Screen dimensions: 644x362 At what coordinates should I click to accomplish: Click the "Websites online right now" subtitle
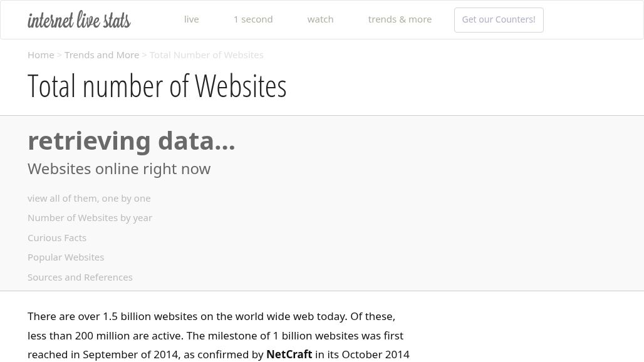pyautogui.click(x=119, y=168)
